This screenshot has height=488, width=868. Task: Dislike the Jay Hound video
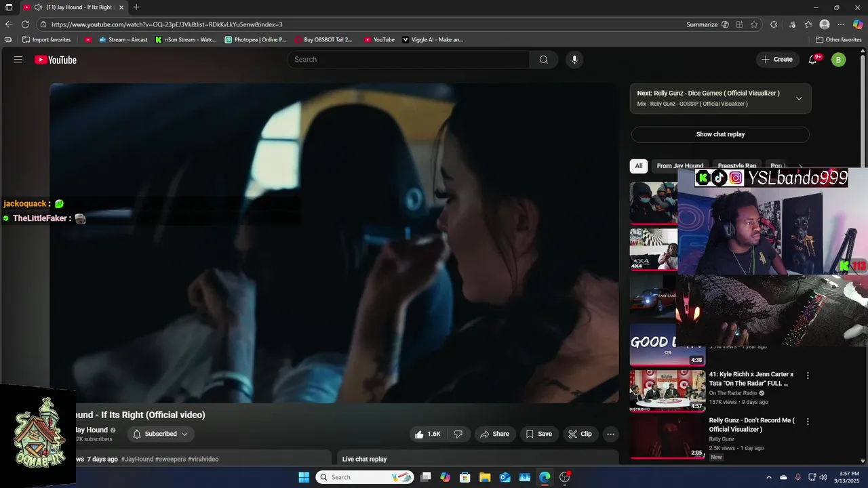[458, 434]
